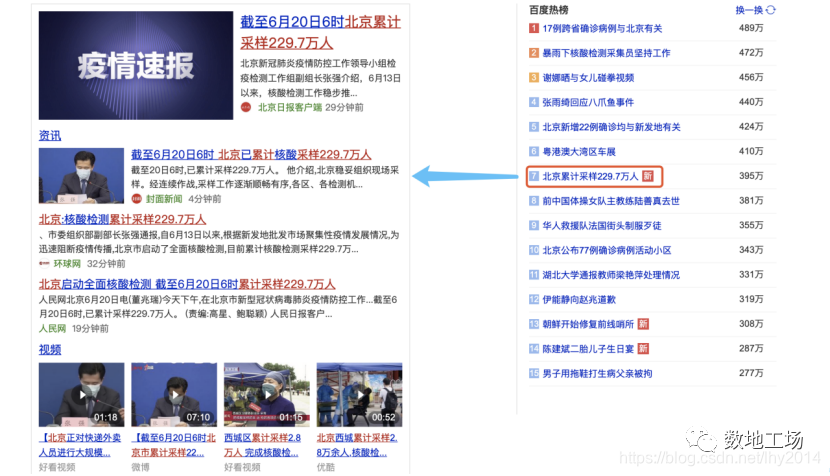Image resolution: width=830 pixels, height=476 pixels.
Task: Click rank 2 badge in 百度热榜
Action: click(534, 53)
